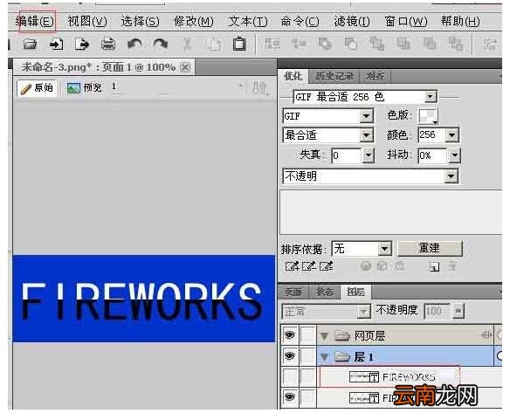
Task: Click the Bring to Front icon
Action: pos(377,44)
